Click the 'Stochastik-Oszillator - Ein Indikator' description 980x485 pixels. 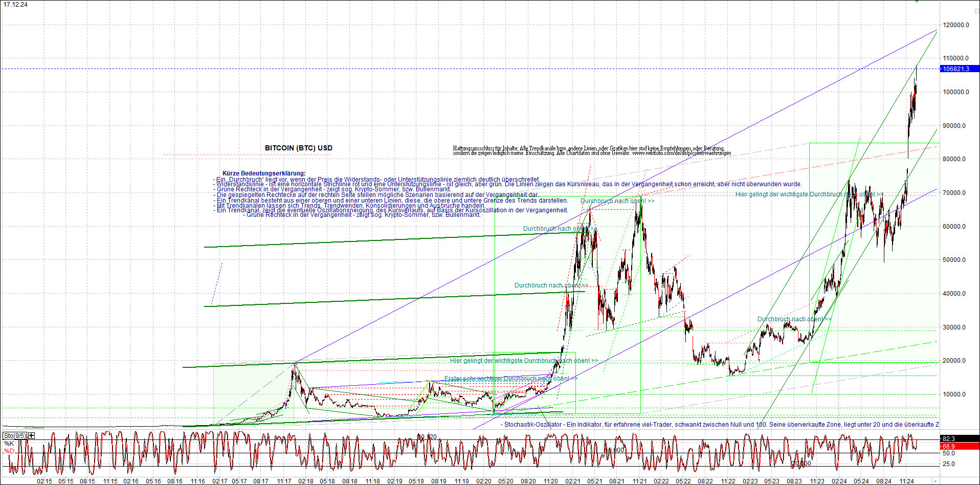pos(720,425)
